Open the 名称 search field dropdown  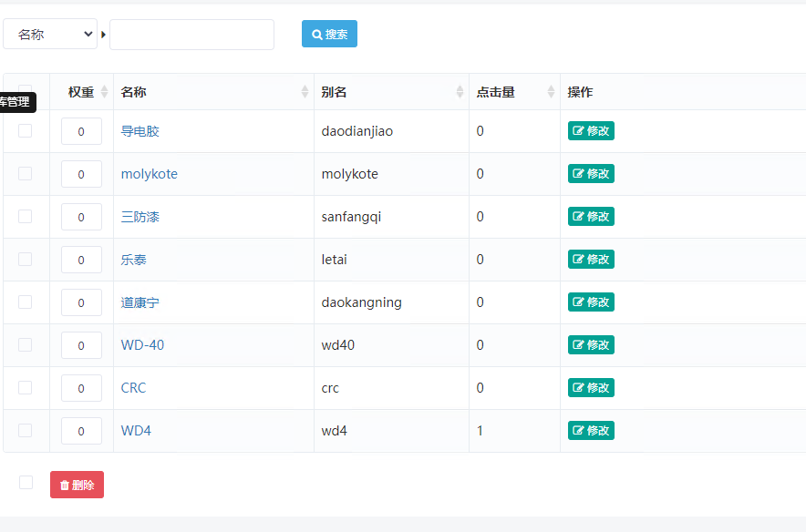[50, 34]
